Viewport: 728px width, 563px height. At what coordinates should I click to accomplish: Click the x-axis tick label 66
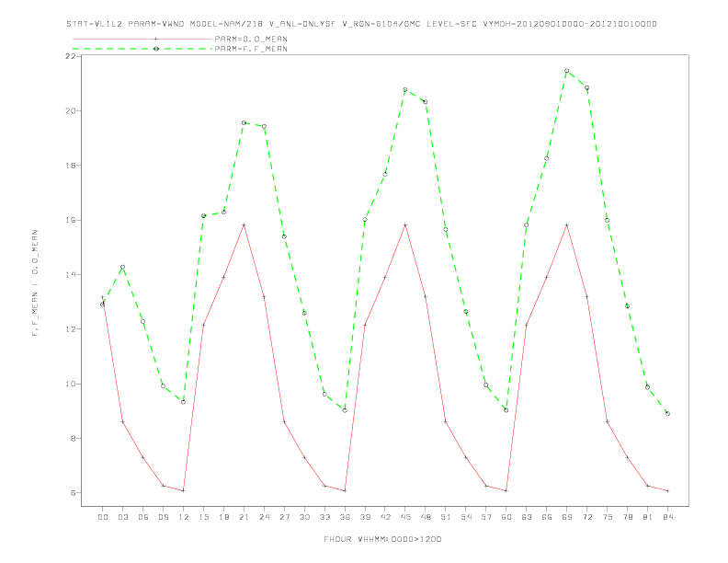click(547, 517)
